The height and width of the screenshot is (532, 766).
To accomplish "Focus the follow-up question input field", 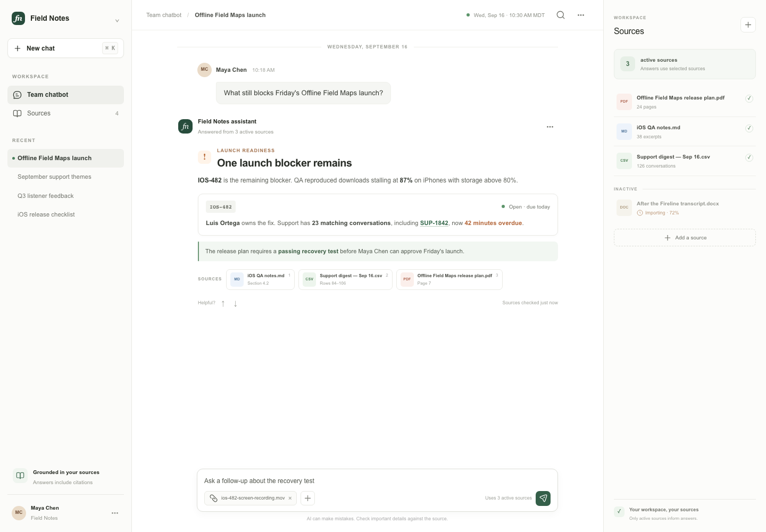I will [377, 481].
